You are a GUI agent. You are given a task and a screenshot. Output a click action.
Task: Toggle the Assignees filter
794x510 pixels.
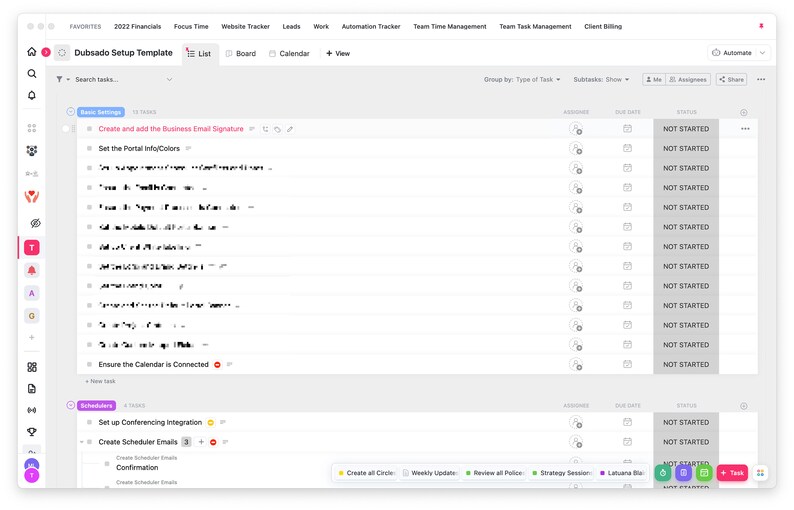(688, 80)
